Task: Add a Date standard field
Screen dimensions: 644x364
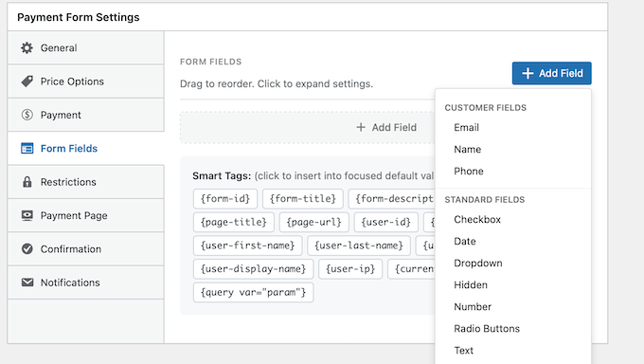Action: pyautogui.click(x=464, y=242)
